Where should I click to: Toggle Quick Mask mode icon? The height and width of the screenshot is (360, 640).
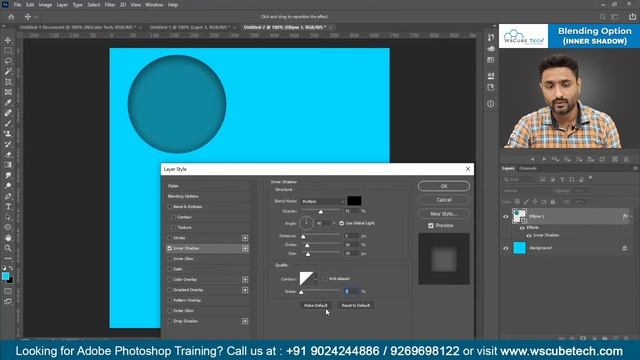pos(8,291)
